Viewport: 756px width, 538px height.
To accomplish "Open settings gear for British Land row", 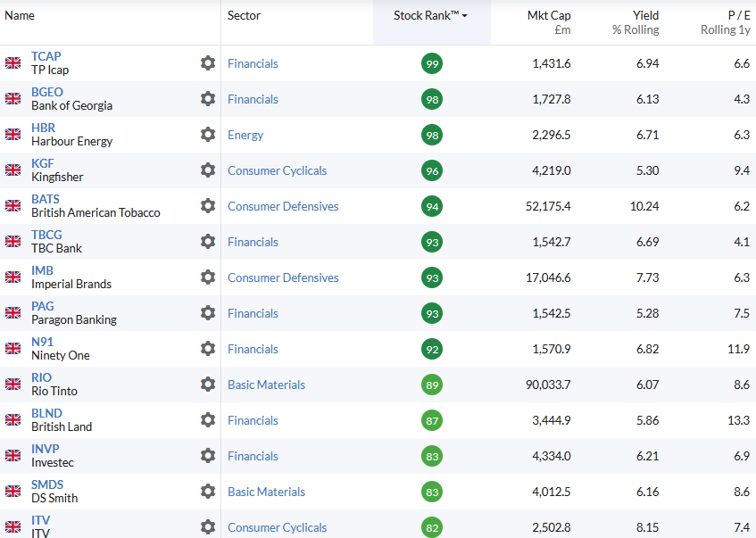I will coord(208,419).
